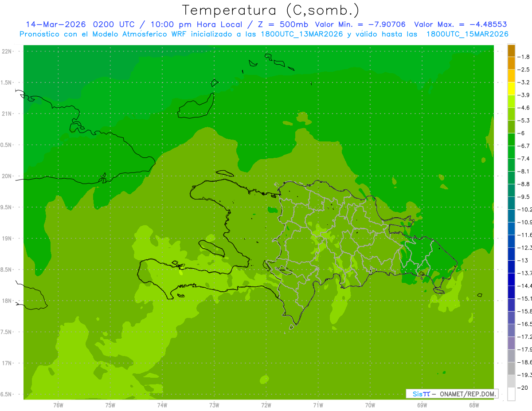Click the '19N' latitude label
The image size is (532, 411).
coord(7,239)
